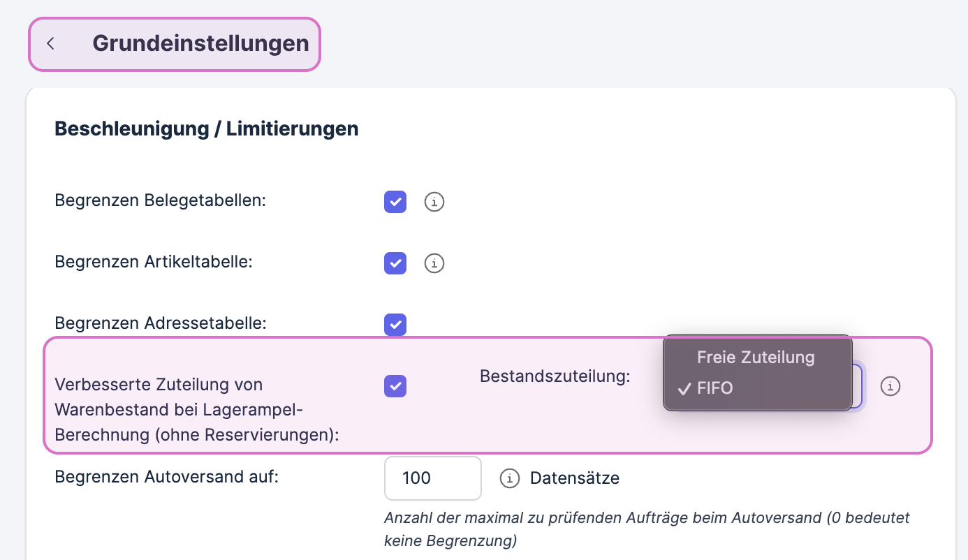The height and width of the screenshot is (560, 968).
Task: Click the Beschleunigung / Limitierungen section heading
Action: 206,129
